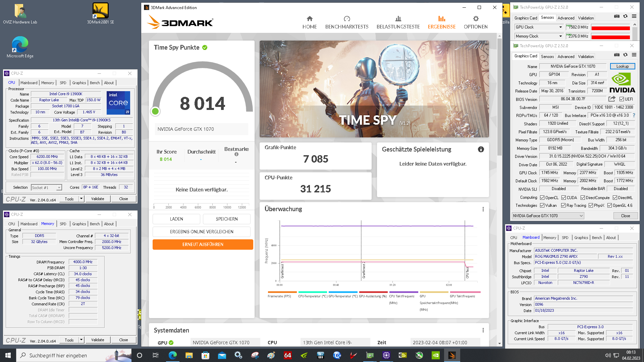Image resolution: width=644 pixels, height=362 pixels.
Task: Toggle DirectCompute checkbox in GPU-Z
Action: point(583,198)
